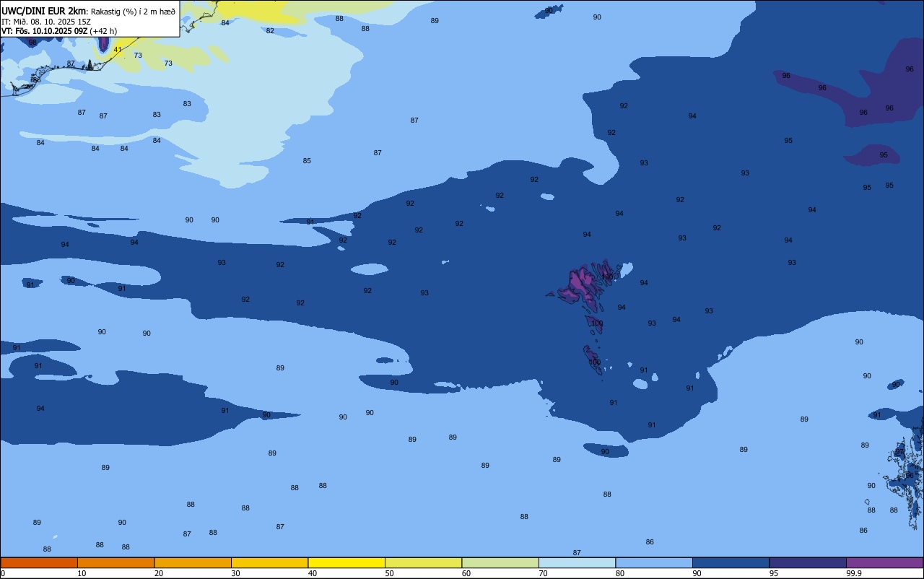Click the '50' legend tick label
The image size is (924, 579).
pyautogui.click(x=389, y=573)
